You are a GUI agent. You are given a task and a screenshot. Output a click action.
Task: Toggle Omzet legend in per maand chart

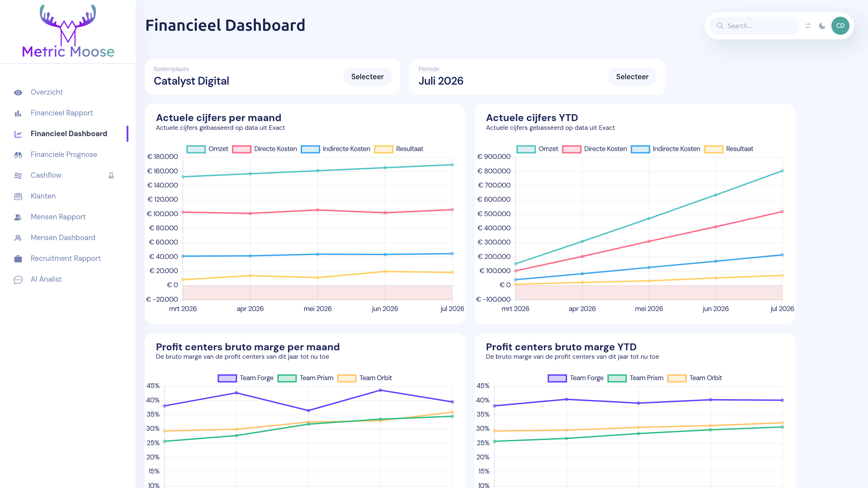click(207, 149)
